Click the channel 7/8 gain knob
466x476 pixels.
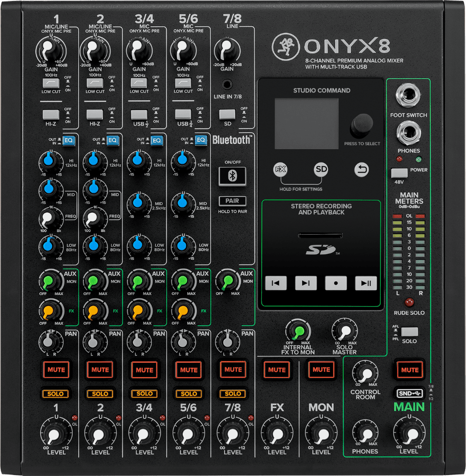[227, 50]
